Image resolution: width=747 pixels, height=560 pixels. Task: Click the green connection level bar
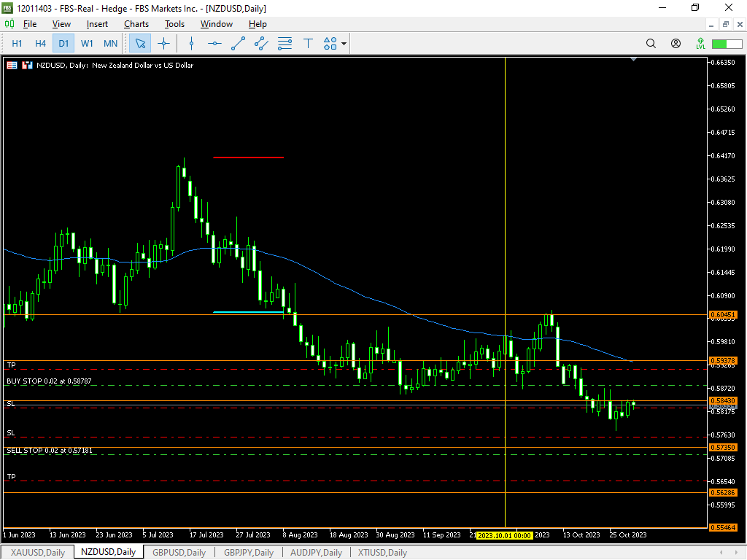[x=727, y=44]
